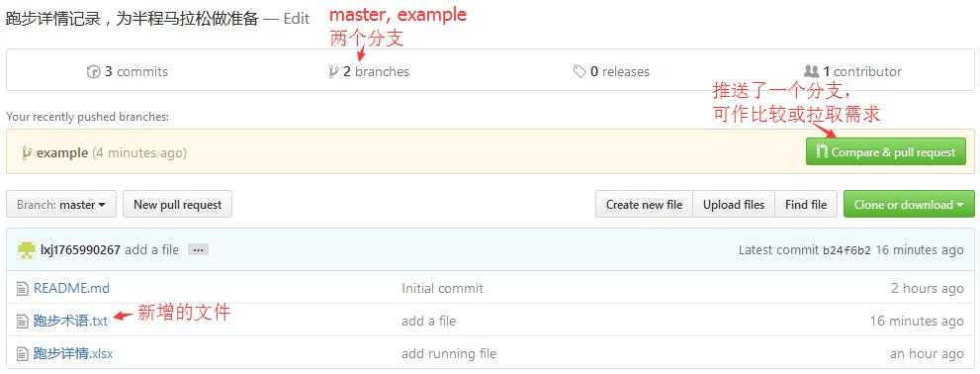Open the latest commit b24f6b2 link
Image resolution: width=980 pixels, height=374 pixels.
pos(846,250)
